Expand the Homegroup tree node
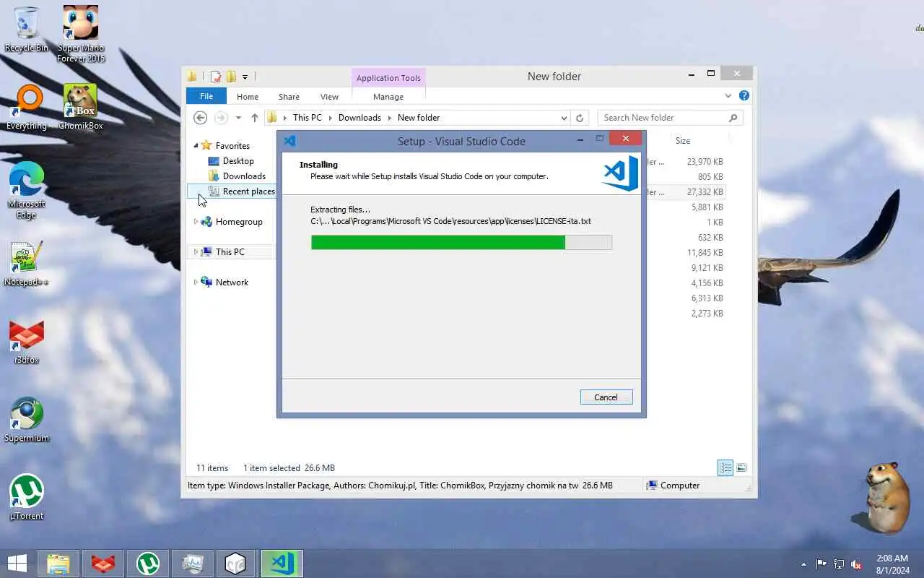This screenshot has height=578, width=924. 196,222
